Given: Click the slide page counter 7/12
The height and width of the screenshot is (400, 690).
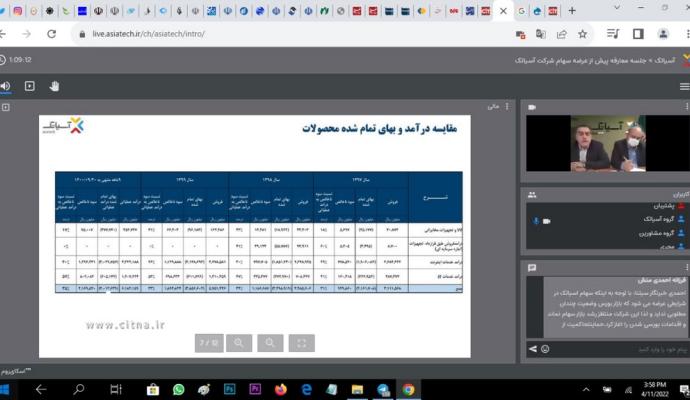Looking at the screenshot, I should pos(208,343).
